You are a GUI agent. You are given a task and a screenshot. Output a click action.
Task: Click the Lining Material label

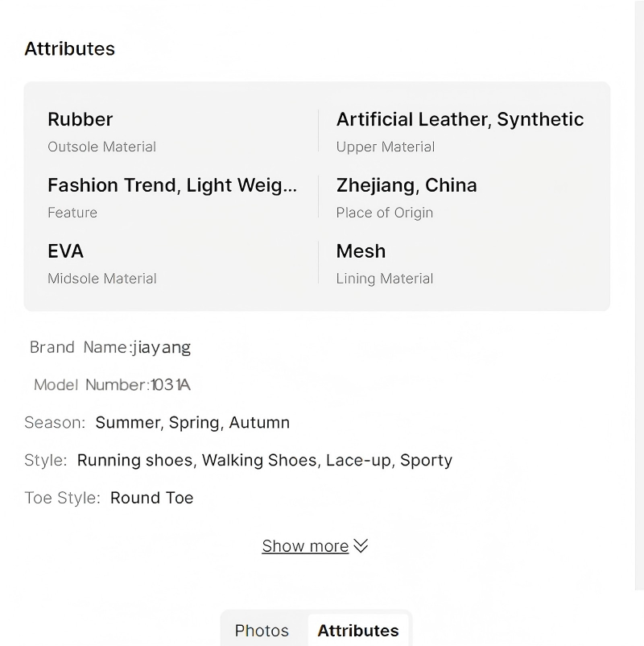coord(385,279)
